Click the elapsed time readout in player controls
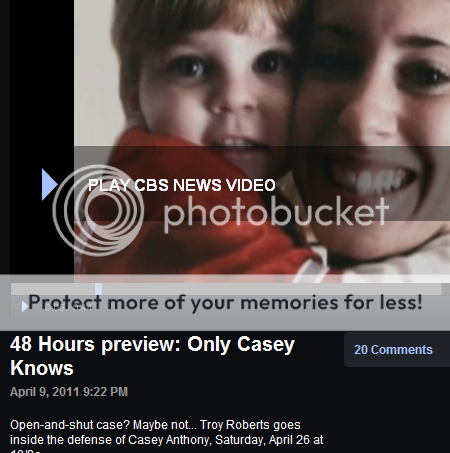This screenshot has height=453, width=450. coord(68,307)
